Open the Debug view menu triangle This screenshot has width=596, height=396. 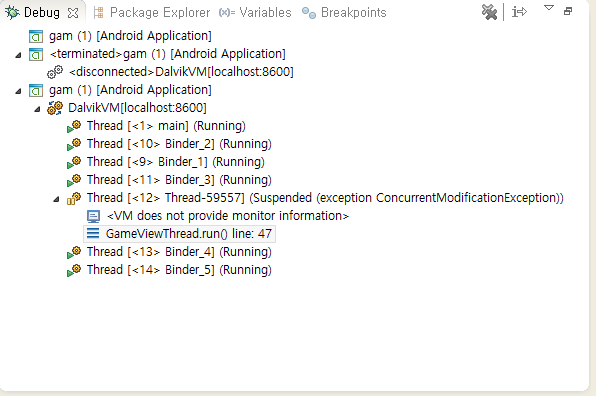point(548,7)
